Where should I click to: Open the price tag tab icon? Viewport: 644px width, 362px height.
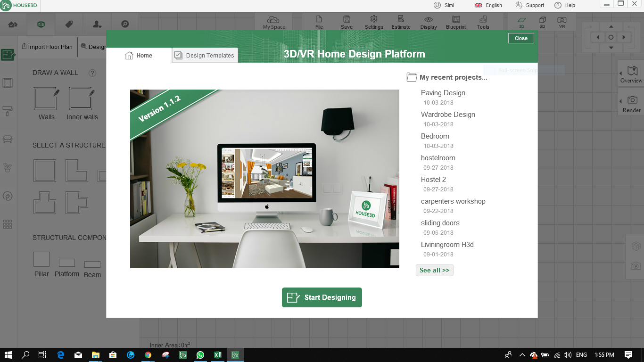tap(69, 24)
